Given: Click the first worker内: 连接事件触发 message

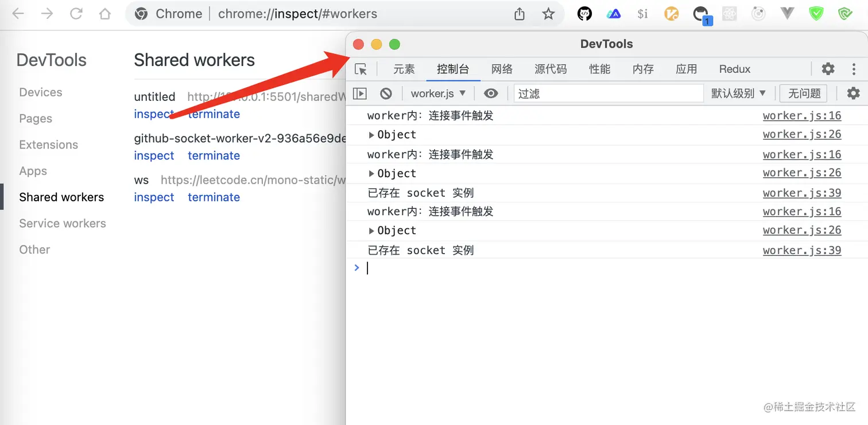Looking at the screenshot, I should 431,116.
